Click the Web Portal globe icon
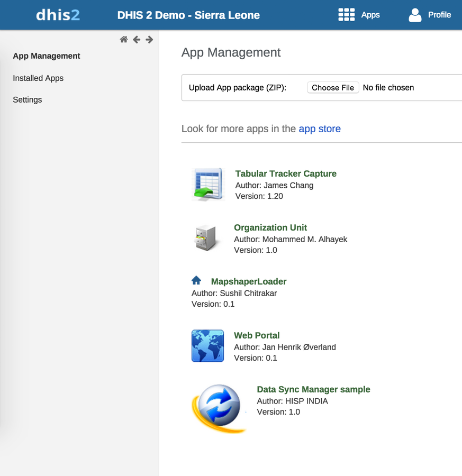This screenshot has height=476, width=462. (208, 346)
